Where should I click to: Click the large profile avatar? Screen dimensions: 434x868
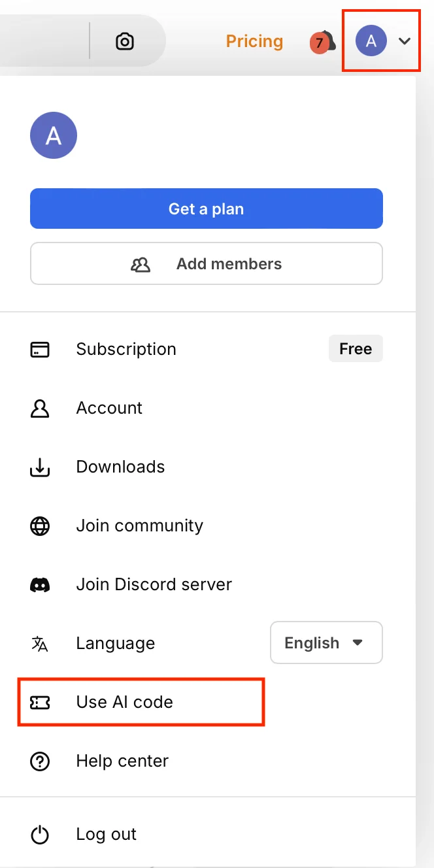click(54, 136)
